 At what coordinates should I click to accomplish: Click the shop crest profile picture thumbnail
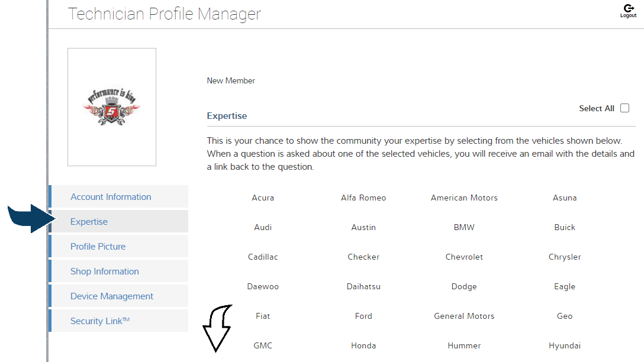(111, 106)
